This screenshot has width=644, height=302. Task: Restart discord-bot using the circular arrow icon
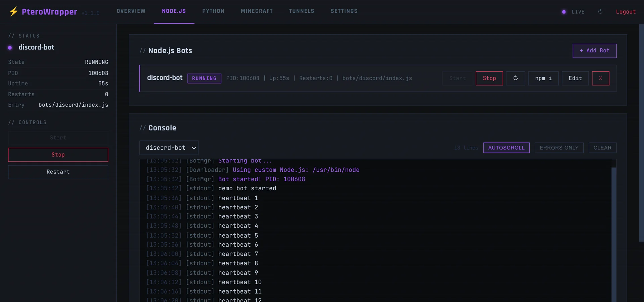point(516,78)
